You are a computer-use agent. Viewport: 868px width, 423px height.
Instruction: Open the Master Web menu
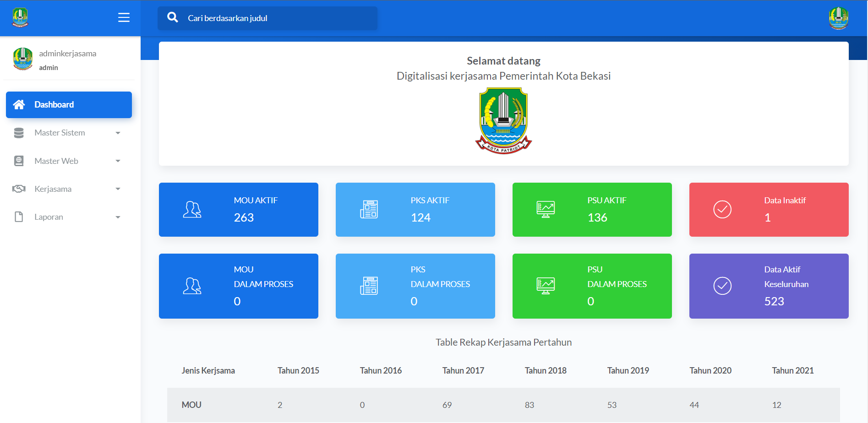tap(56, 161)
